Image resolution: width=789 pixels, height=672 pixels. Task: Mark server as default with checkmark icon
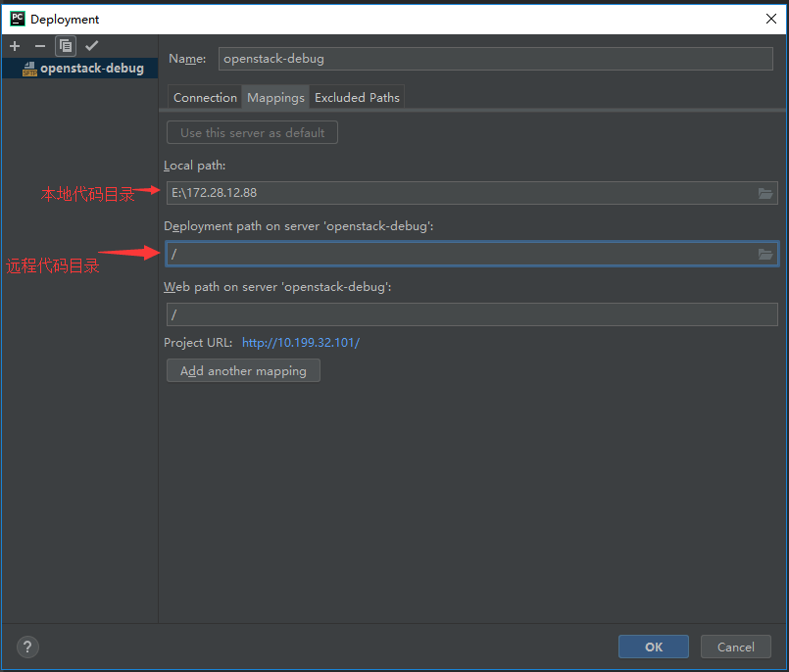click(x=91, y=46)
